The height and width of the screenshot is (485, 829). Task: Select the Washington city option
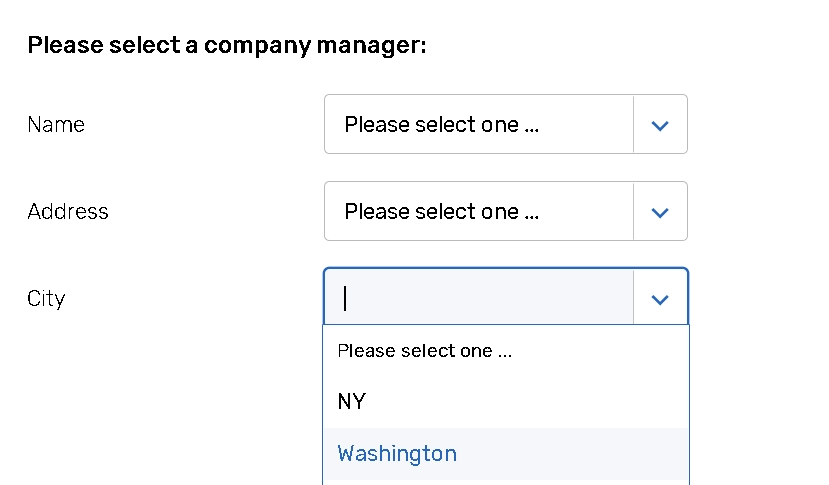[x=397, y=454]
